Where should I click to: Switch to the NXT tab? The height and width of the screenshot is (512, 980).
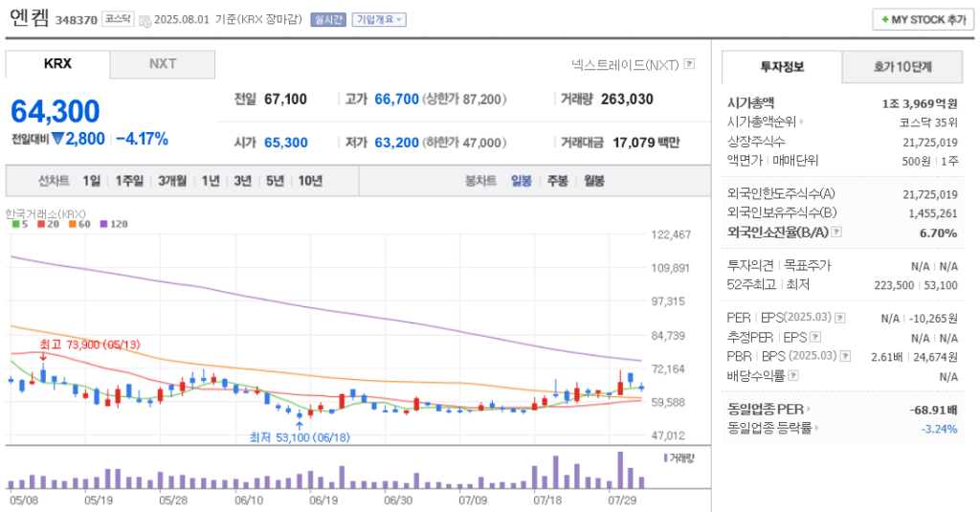pyautogui.click(x=163, y=64)
